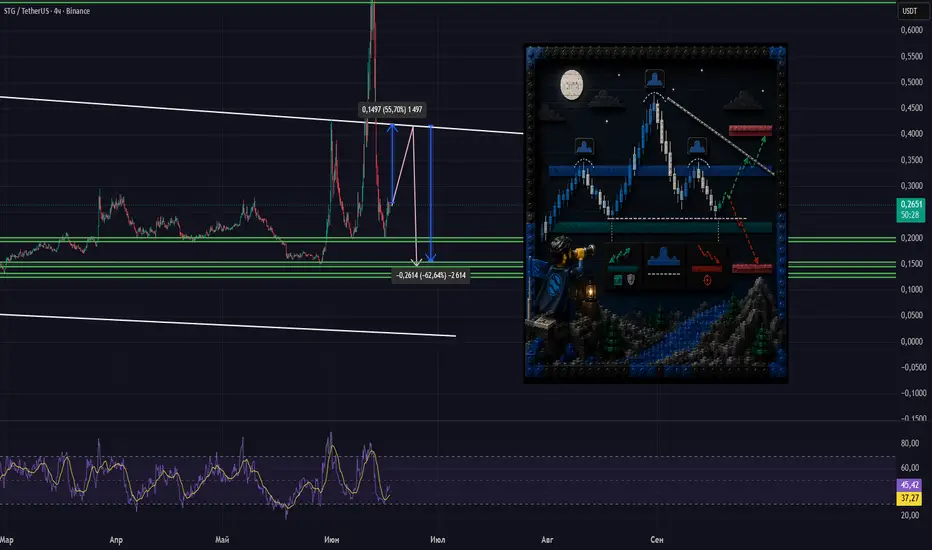The height and width of the screenshot is (550, 932).
Task: Click the Апр month label on time axis
Action: (116, 540)
